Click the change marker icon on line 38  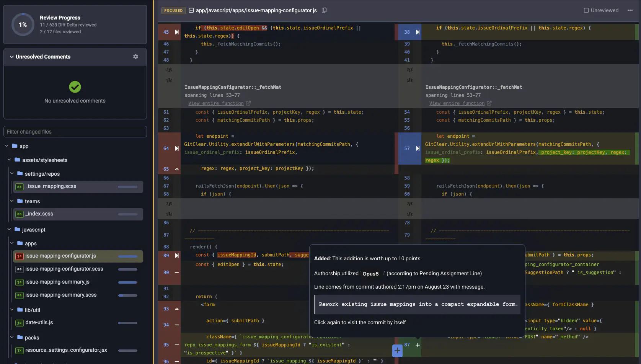(418, 32)
